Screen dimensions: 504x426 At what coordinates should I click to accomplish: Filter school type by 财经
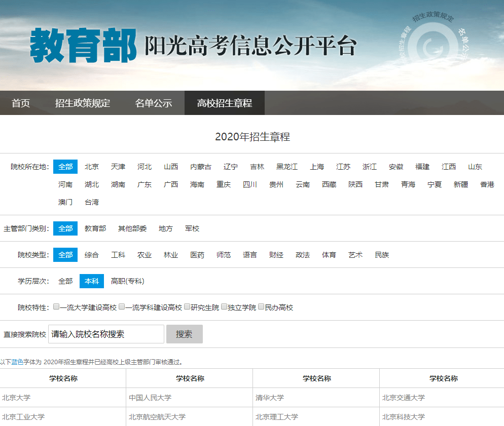276,255
